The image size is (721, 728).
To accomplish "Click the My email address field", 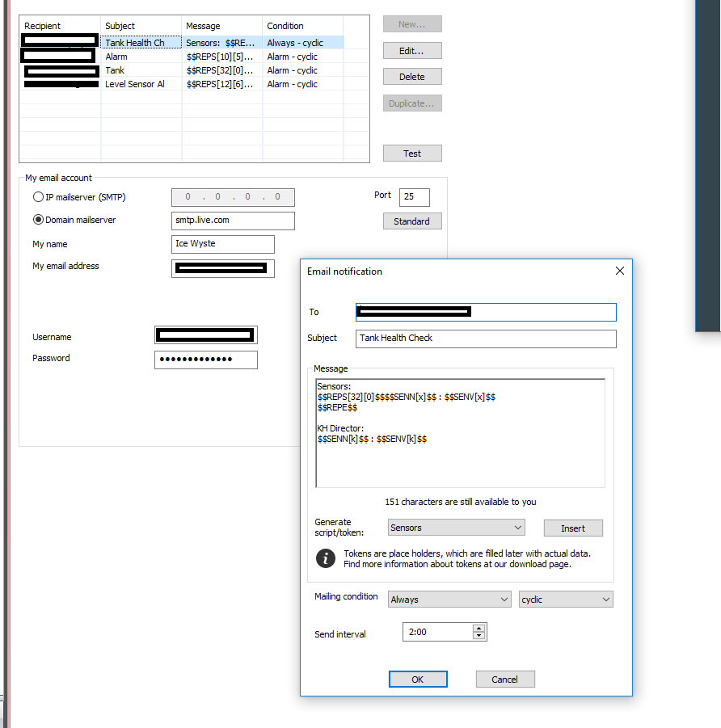I will point(223,268).
